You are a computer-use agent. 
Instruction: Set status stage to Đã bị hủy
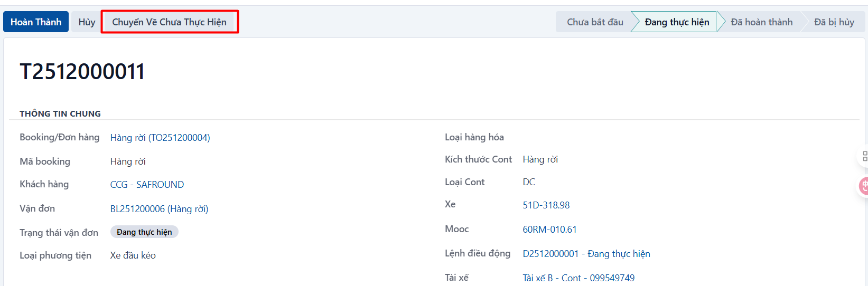coord(834,22)
